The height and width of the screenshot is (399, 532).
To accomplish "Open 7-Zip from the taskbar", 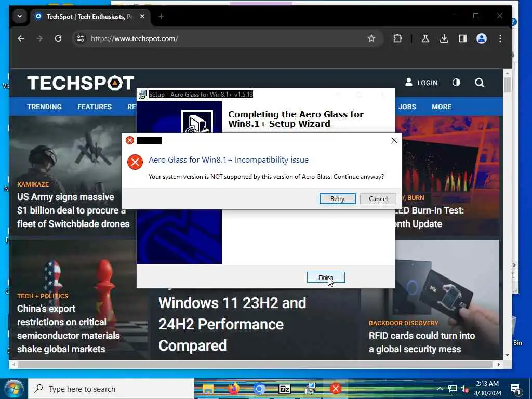I will [284, 389].
